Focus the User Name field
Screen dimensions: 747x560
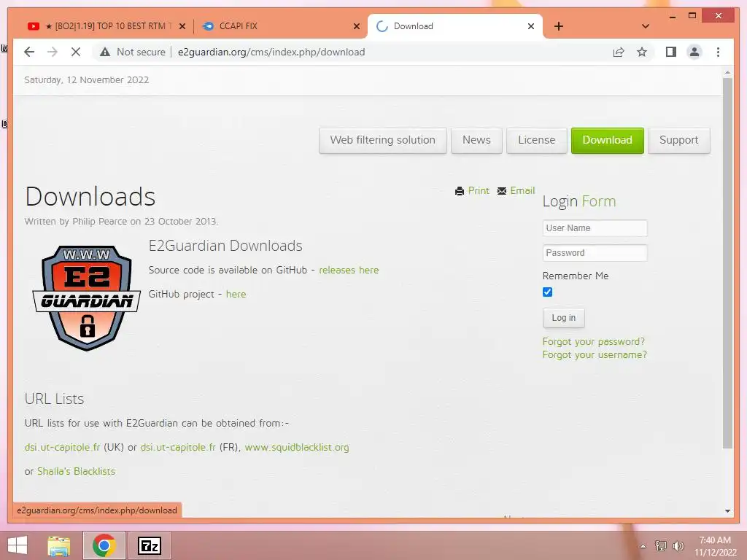pyautogui.click(x=595, y=228)
